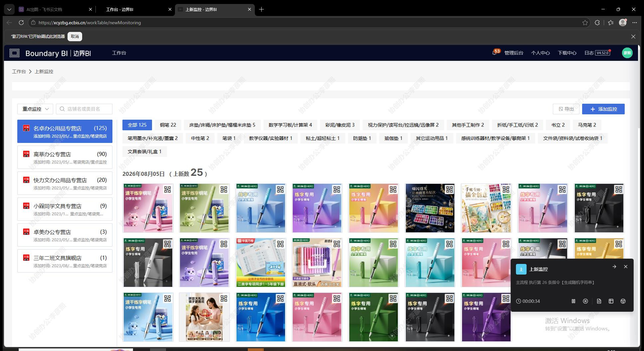Filter by 文具套装/礼盒 1 category
644x351 pixels.
click(x=144, y=152)
